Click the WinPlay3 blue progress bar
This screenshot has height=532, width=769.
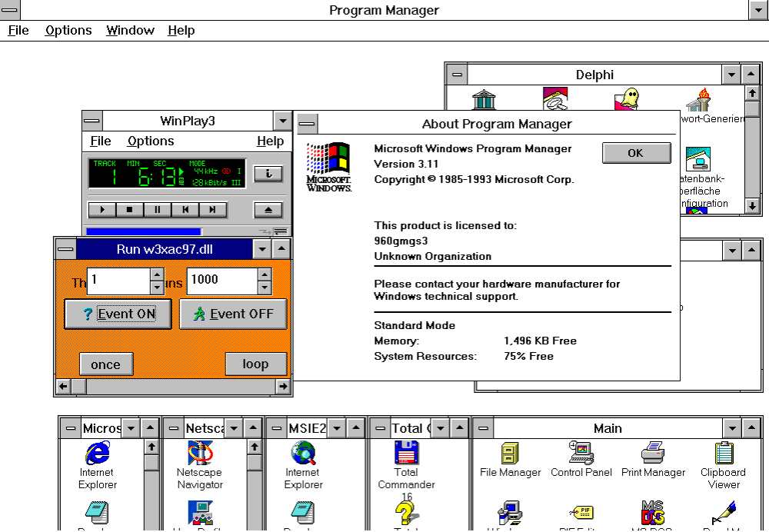point(144,231)
